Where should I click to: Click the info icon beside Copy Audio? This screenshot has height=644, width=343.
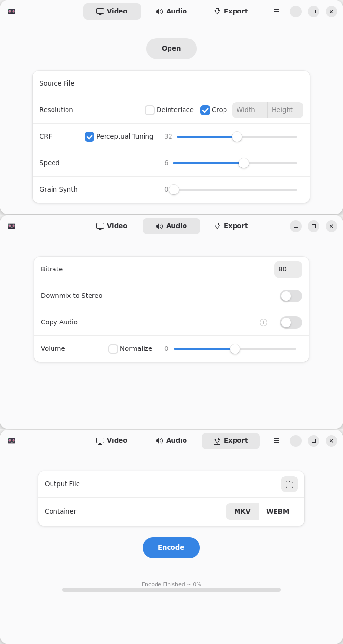click(264, 322)
